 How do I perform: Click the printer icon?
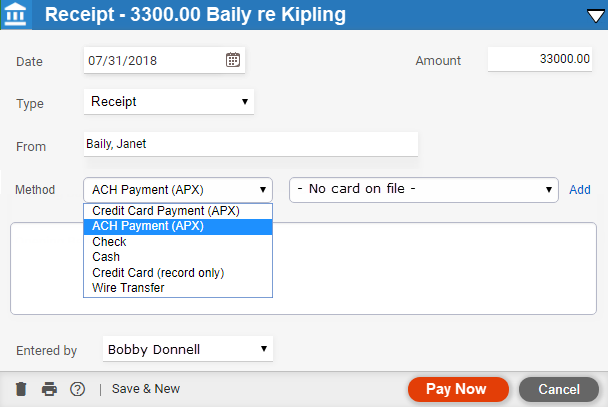coord(49,389)
